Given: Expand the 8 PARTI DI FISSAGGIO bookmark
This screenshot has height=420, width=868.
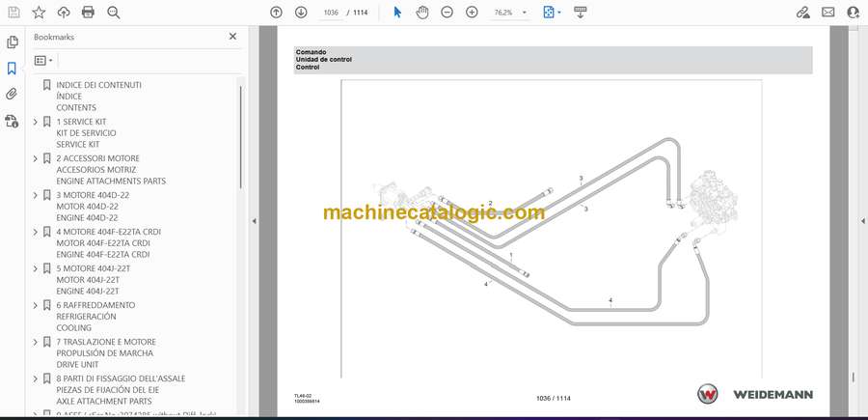Looking at the screenshot, I should 36,378.
